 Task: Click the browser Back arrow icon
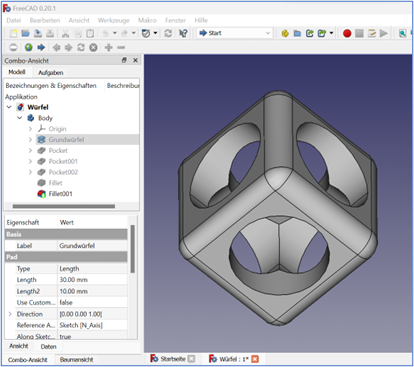[x=56, y=47]
